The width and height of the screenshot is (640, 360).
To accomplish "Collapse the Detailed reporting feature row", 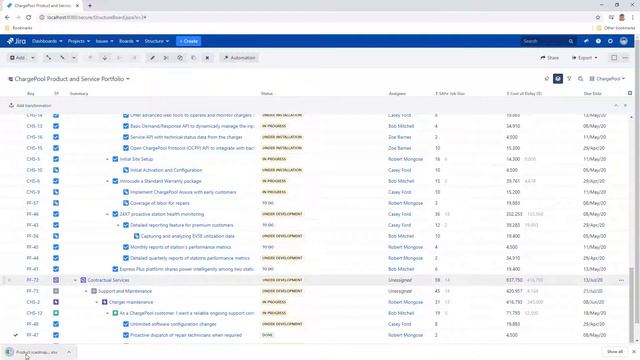I will (x=118, y=225).
